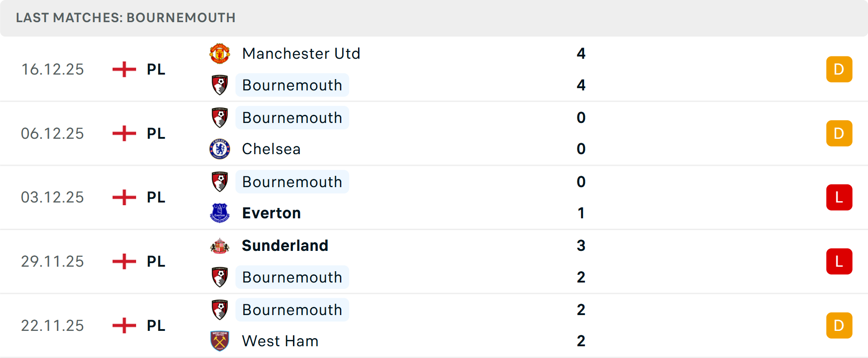Click draw badge for Manchester Utd match

839,69
